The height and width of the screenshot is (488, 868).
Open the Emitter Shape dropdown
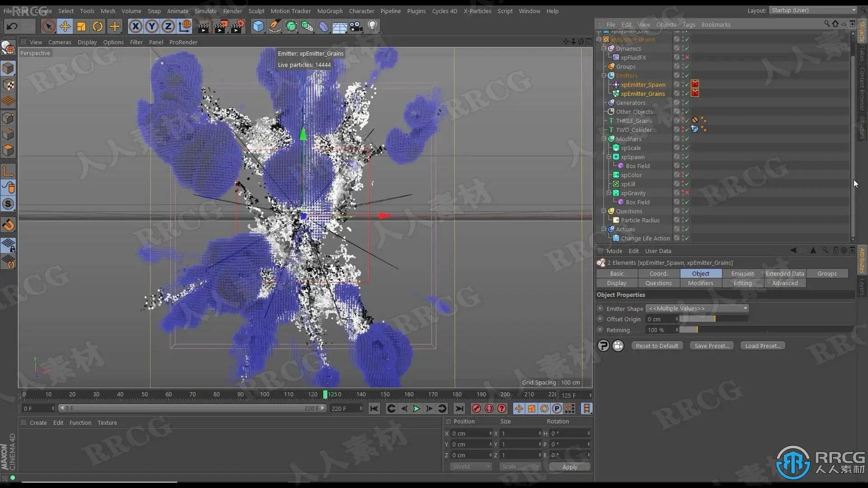pos(697,308)
